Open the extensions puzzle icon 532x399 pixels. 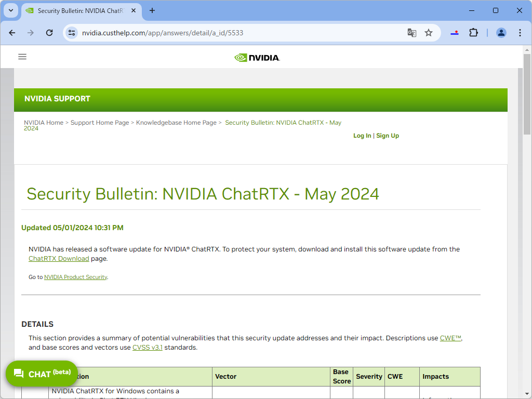click(x=473, y=33)
